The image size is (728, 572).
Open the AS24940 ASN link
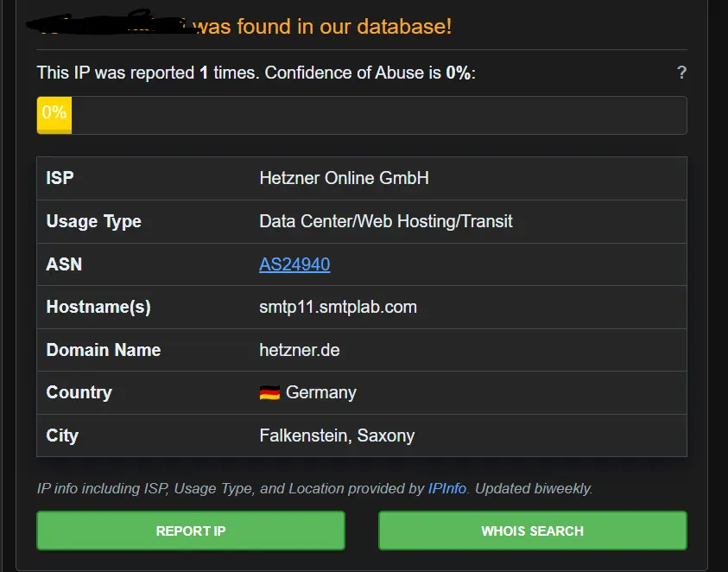[x=294, y=264]
